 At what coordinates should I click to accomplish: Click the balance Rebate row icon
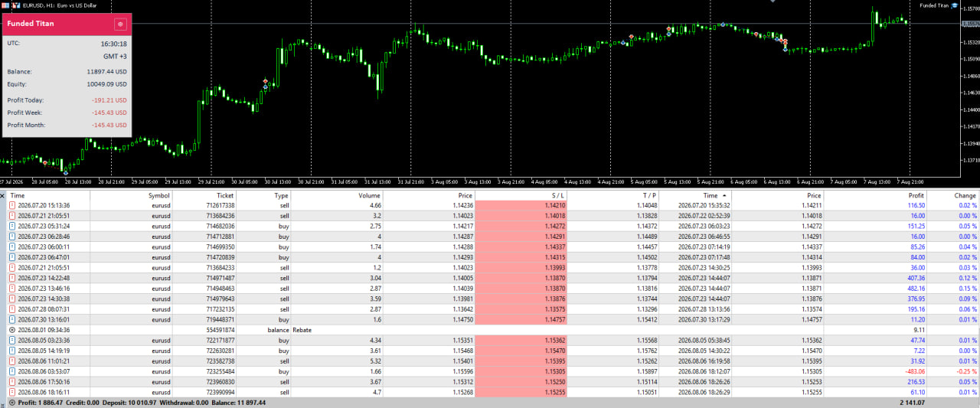[12, 330]
